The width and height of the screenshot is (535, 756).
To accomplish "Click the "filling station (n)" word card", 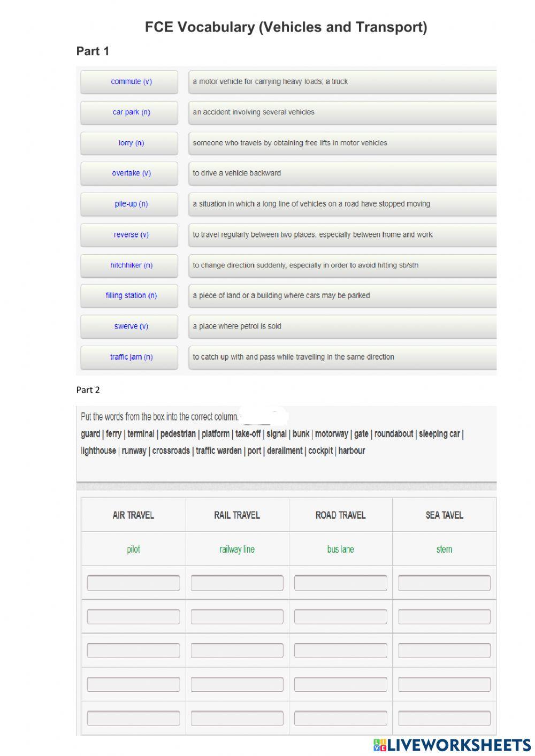I will [x=129, y=295].
